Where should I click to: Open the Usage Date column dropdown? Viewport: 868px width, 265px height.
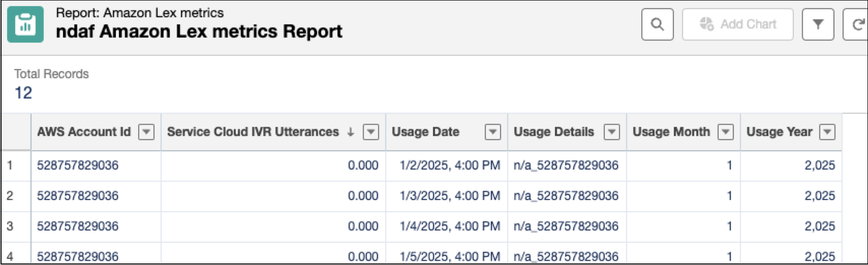point(493,132)
